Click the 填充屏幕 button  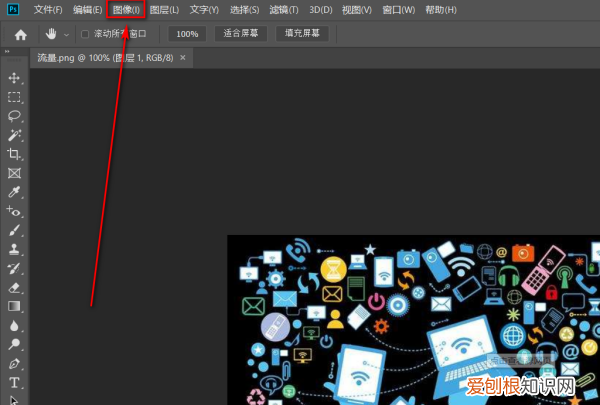point(302,34)
